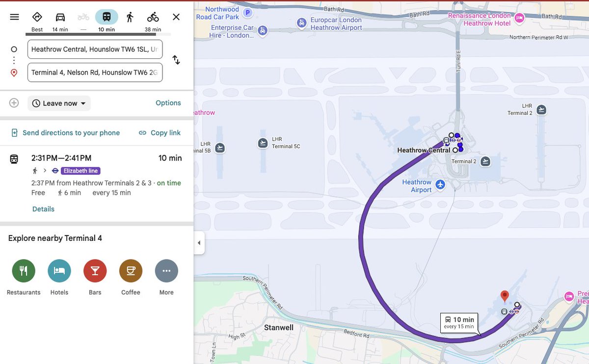This screenshot has width=589, height=364.
Task: Select the motorcycle travel mode
Action: [83, 21]
